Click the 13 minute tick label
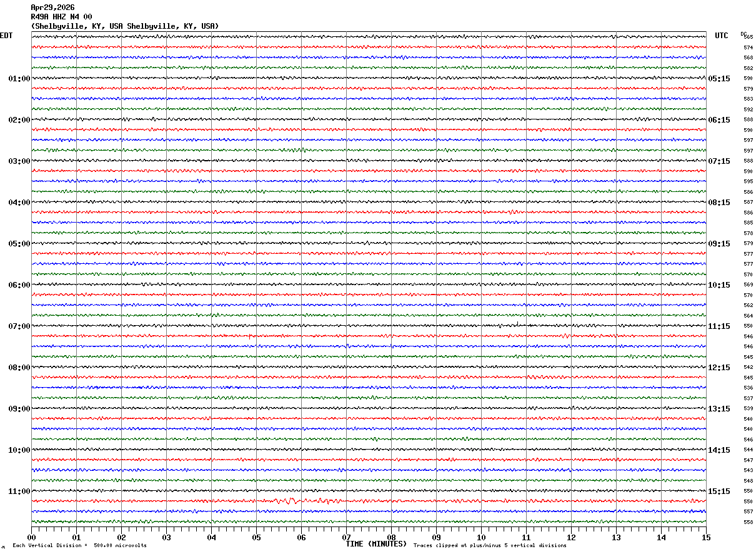The height and width of the screenshot is (554, 756). pos(616,537)
